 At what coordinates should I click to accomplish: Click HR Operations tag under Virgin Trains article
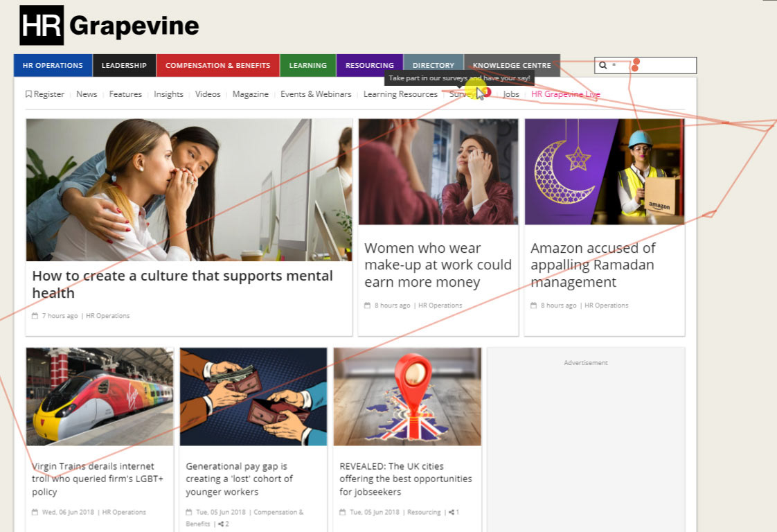pos(124,512)
